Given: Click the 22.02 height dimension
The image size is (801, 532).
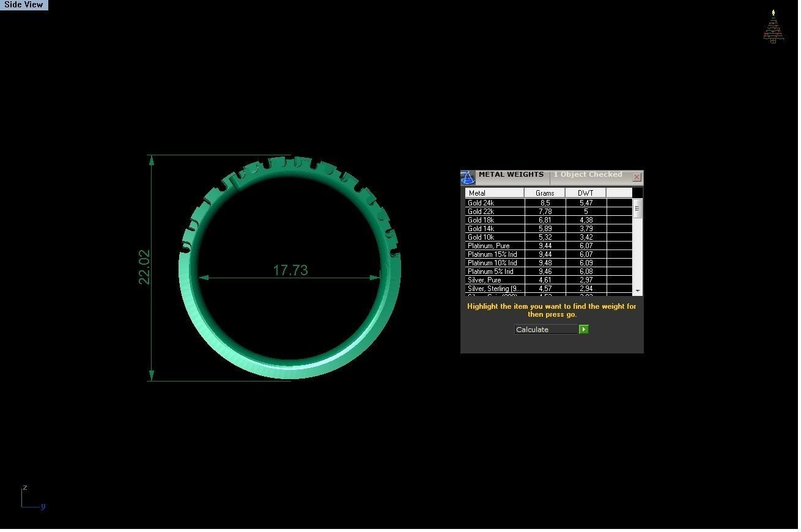Looking at the screenshot, I should coord(144,267).
